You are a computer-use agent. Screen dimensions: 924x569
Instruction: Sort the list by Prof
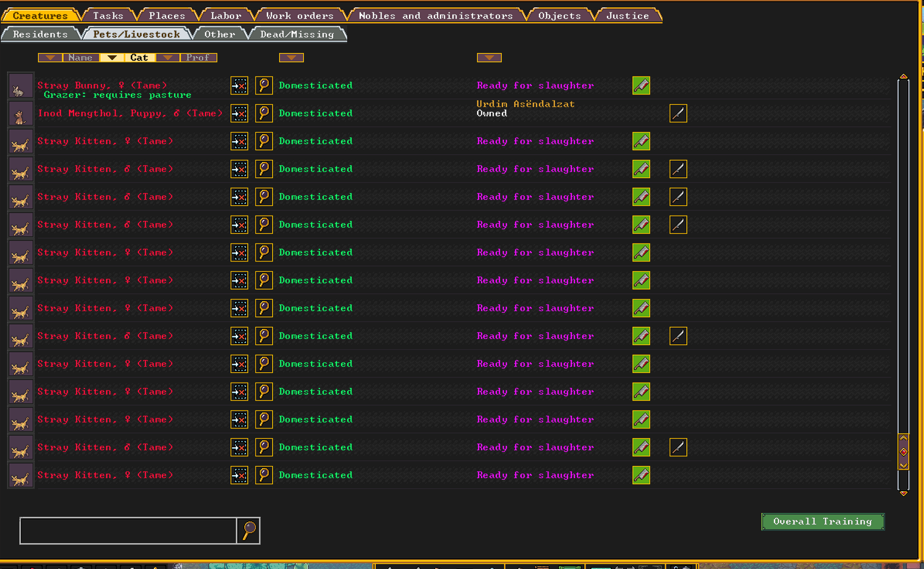(x=198, y=58)
